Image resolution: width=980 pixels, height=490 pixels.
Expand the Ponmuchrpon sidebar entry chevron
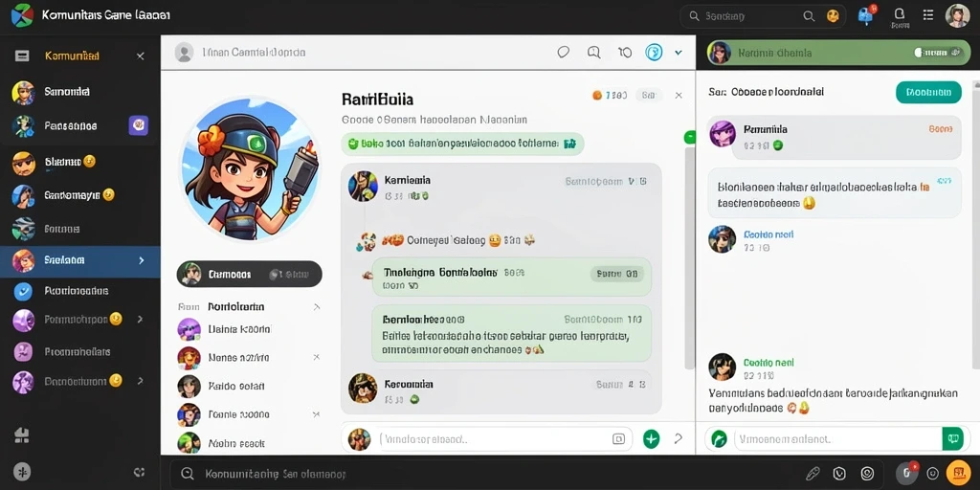pyautogui.click(x=140, y=320)
